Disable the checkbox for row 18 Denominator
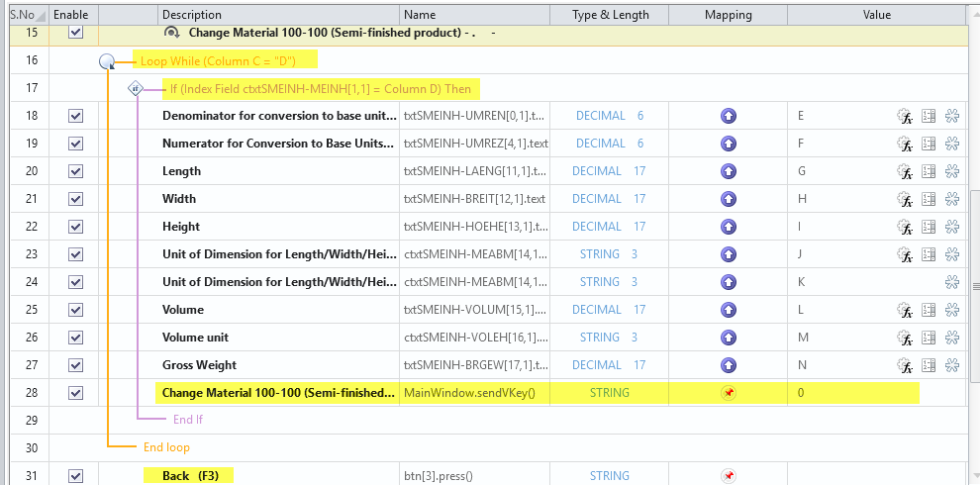The width and height of the screenshot is (980, 485). point(76,116)
